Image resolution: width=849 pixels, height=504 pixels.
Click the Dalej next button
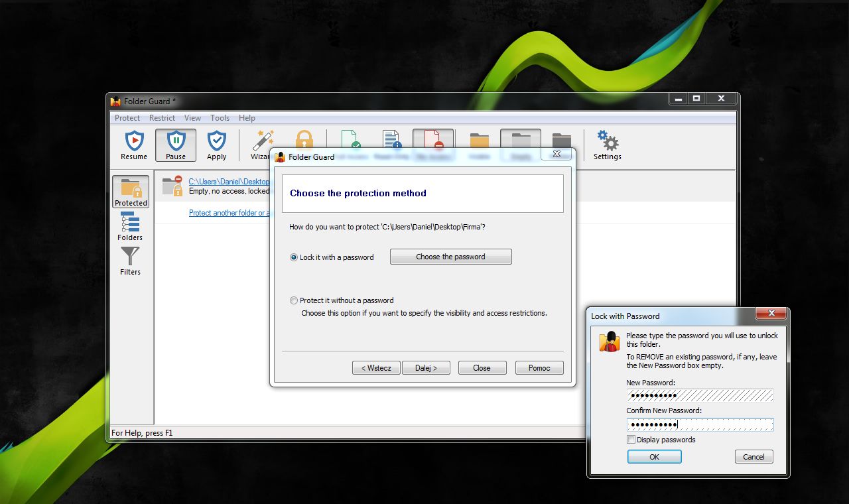pyautogui.click(x=426, y=368)
